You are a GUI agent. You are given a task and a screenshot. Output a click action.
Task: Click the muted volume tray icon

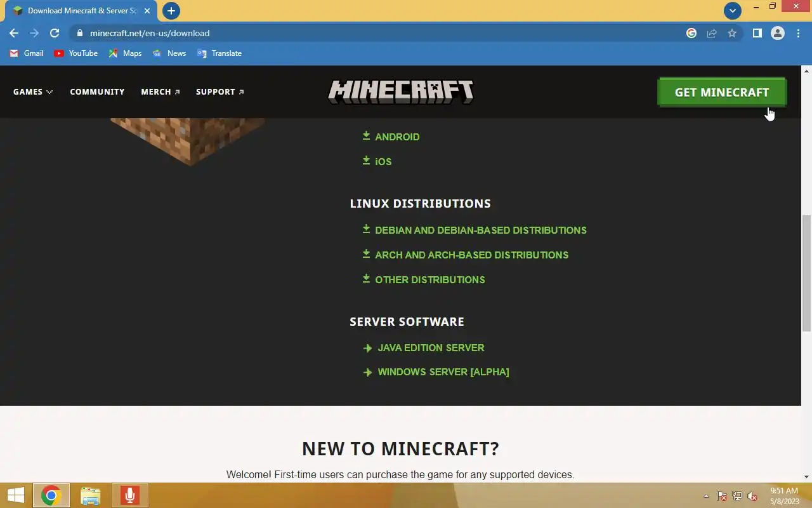752,496
